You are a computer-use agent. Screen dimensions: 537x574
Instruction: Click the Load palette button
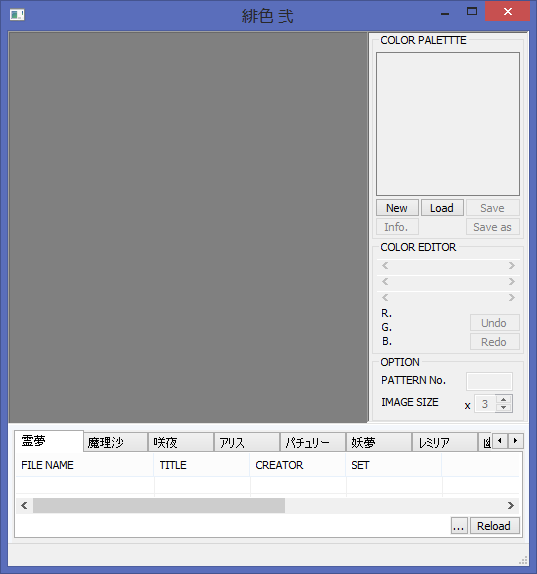[x=442, y=208]
